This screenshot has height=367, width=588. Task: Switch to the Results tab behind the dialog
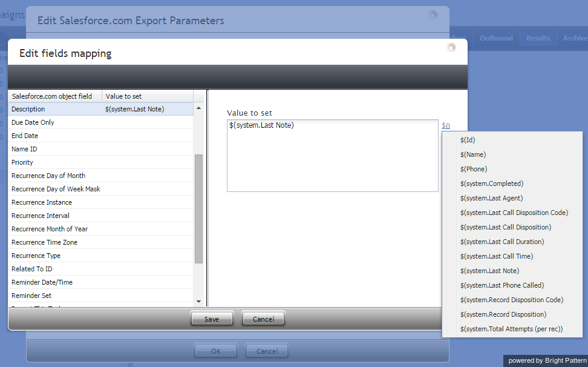pos(538,38)
